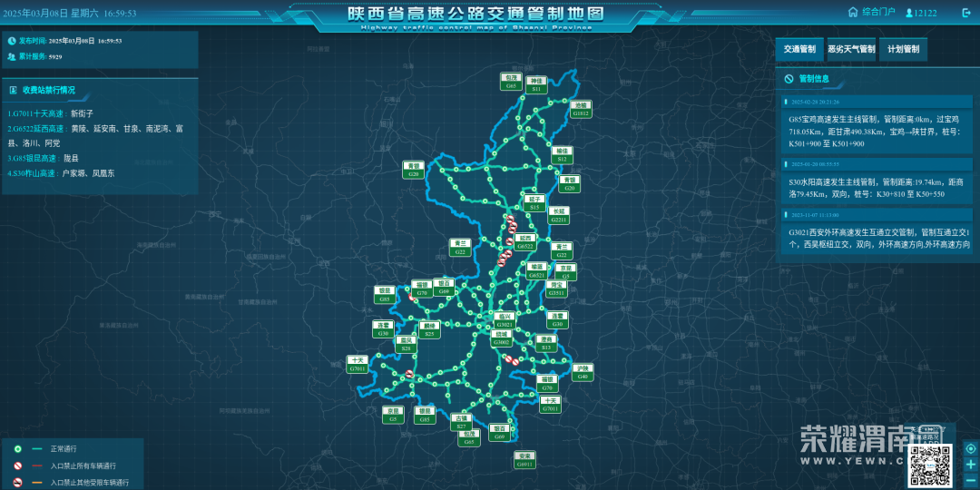Click the QR code image
The image size is (980, 490).
(930, 465)
